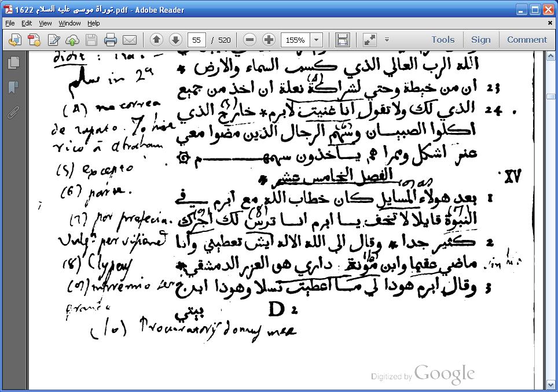Open the View menu

[x=45, y=23]
